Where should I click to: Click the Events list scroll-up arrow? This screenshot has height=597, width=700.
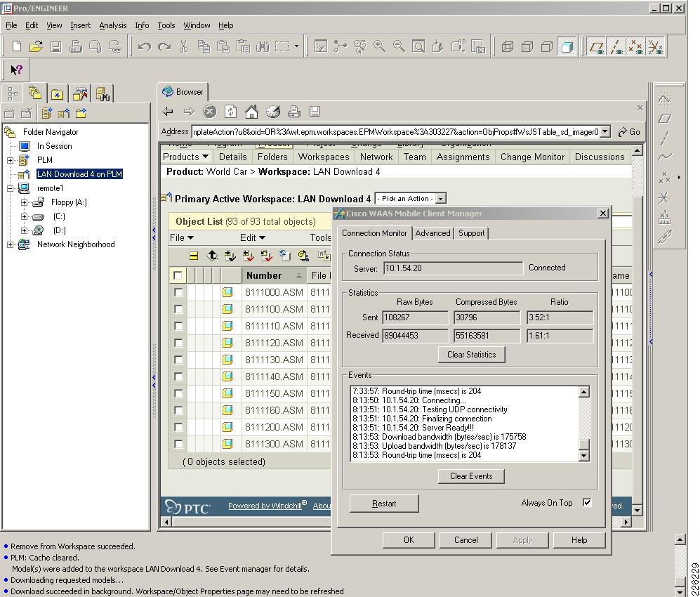(x=583, y=392)
